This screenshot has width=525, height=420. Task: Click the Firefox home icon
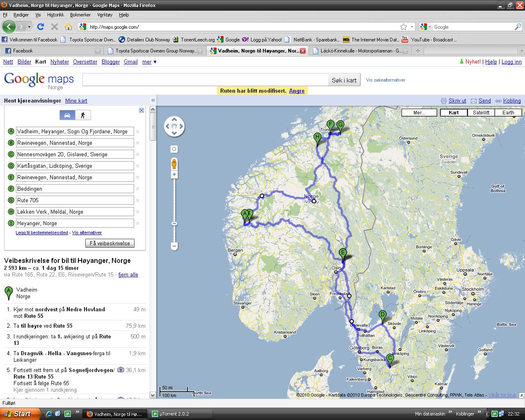(x=68, y=27)
